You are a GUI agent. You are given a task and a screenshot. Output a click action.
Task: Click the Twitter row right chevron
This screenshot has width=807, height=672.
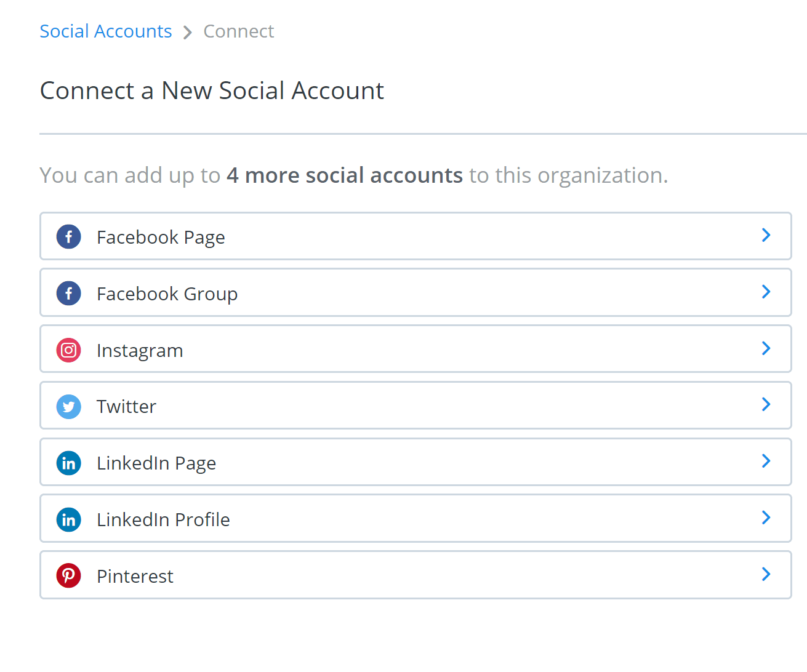(x=766, y=404)
